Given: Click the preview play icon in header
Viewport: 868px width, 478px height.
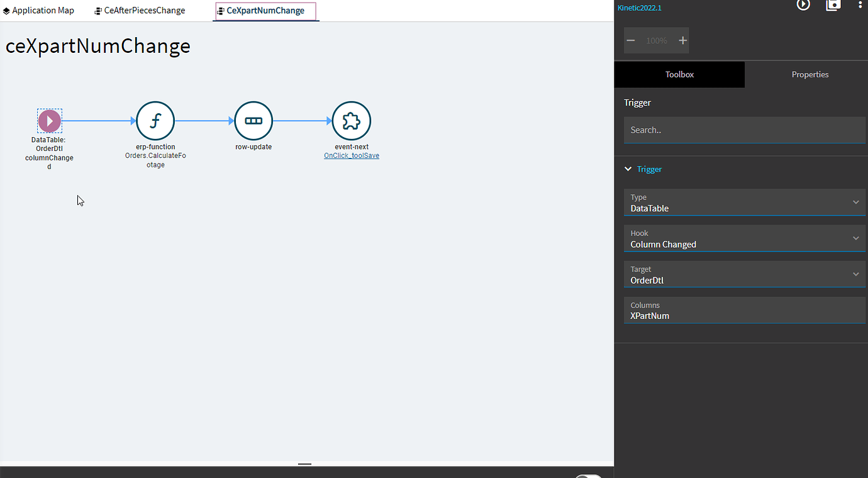Looking at the screenshot, I should coord(803,5).
